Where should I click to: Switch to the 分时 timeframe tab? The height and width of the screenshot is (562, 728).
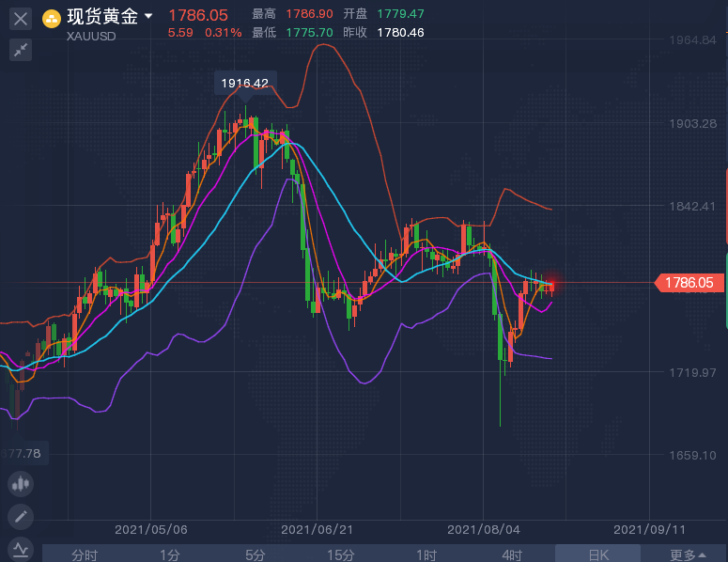[85, 554]
